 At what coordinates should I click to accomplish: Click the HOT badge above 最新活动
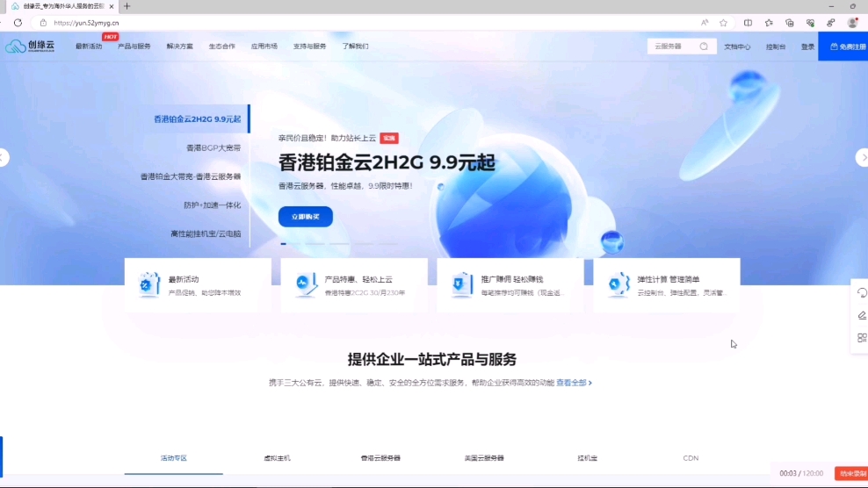[x=110, y=37]
